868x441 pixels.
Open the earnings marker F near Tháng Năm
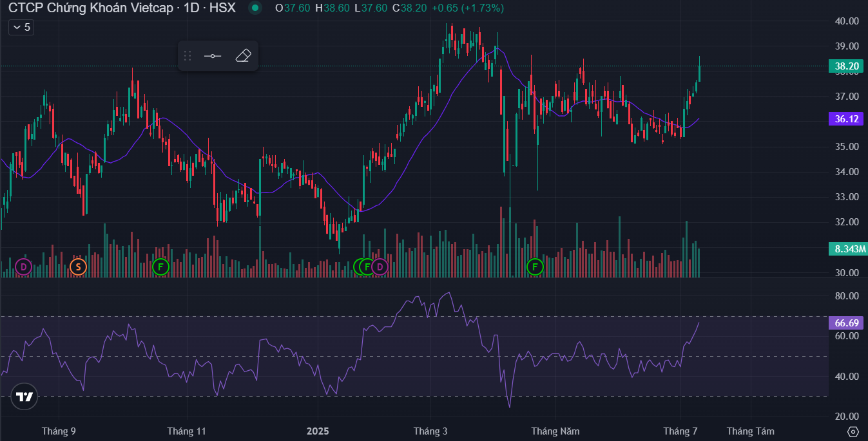pyautogui.click(x=535, y=267)
